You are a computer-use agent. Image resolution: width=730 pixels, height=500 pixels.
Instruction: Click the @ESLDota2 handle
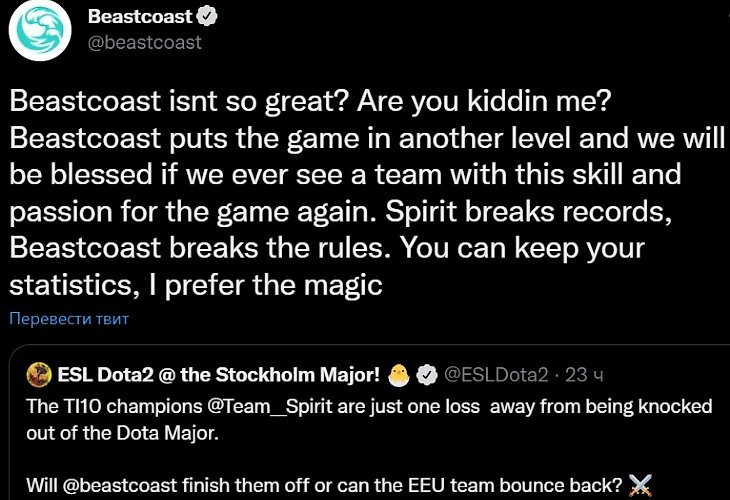tap(496, 375)
